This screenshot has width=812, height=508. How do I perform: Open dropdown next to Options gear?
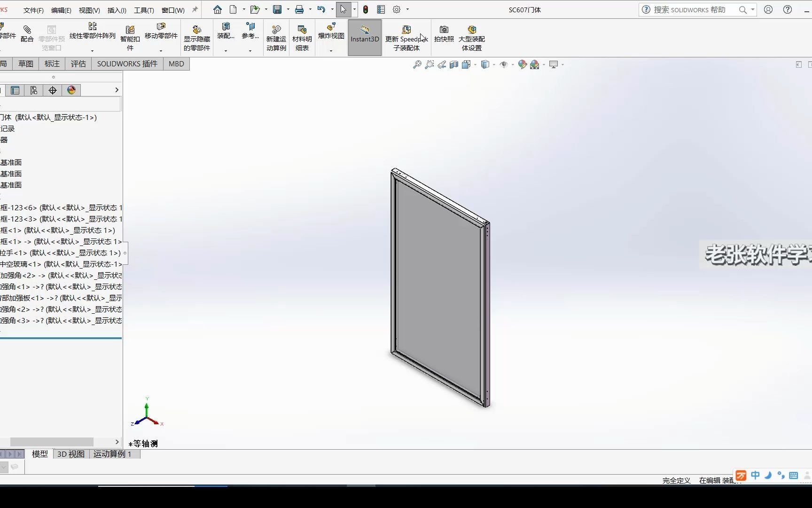coord(407,9)
